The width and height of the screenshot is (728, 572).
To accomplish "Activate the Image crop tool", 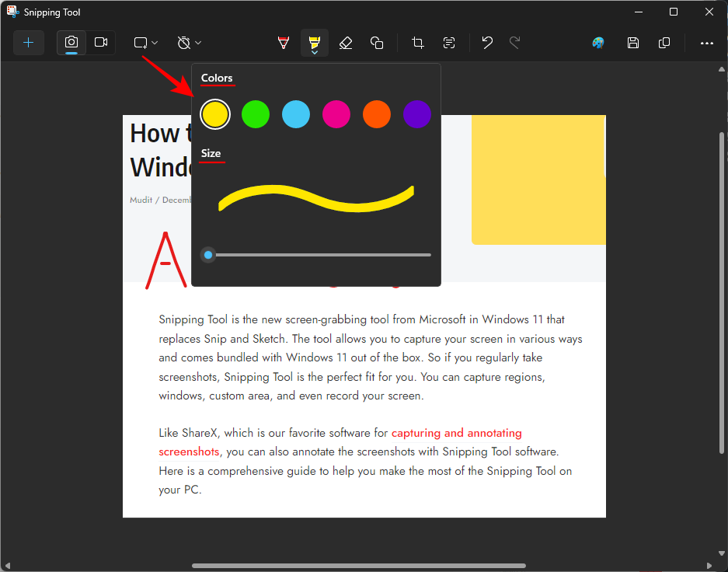I will (x=418, y=43).
